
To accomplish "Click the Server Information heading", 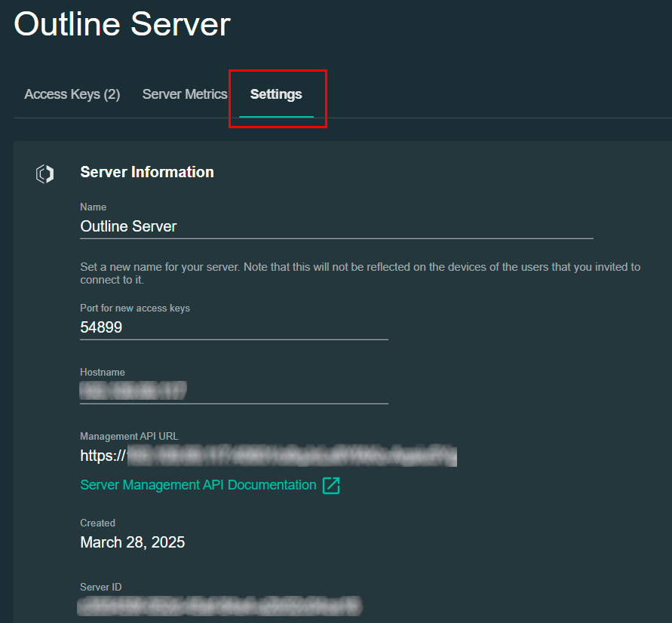I will 147,172.
